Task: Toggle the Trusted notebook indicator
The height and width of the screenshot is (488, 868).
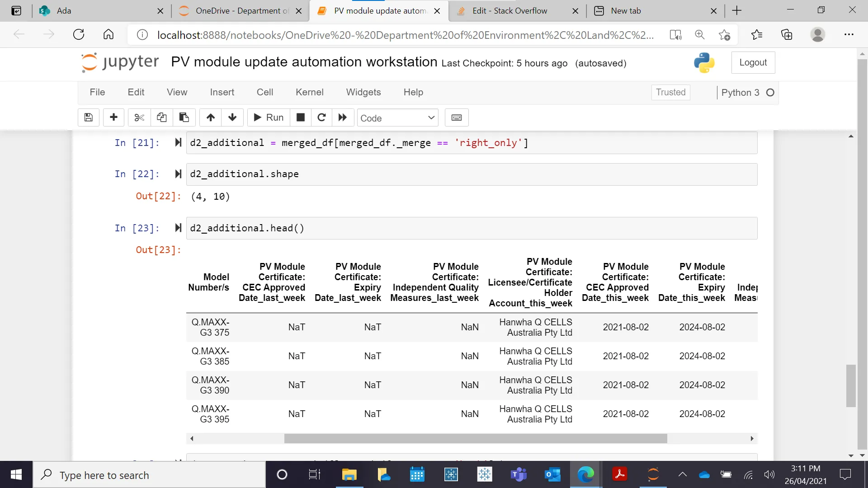Action: (x=670, y=92)
